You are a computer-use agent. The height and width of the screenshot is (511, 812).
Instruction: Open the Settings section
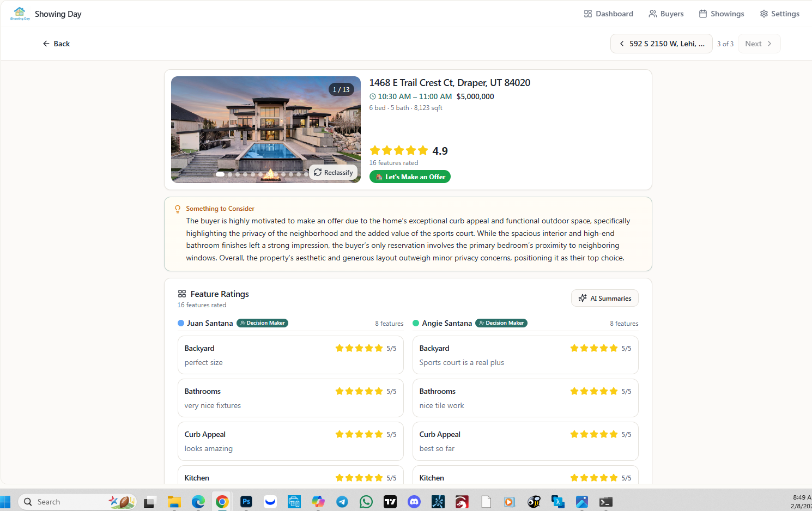coord(779,14)
